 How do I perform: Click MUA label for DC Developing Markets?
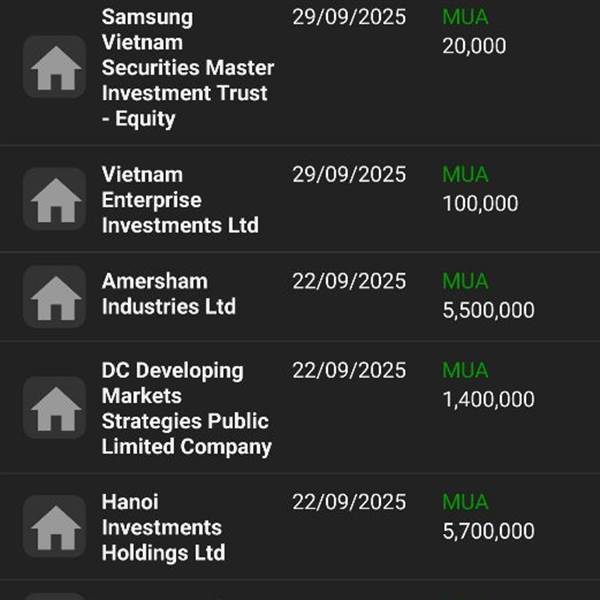pos(465,370)
